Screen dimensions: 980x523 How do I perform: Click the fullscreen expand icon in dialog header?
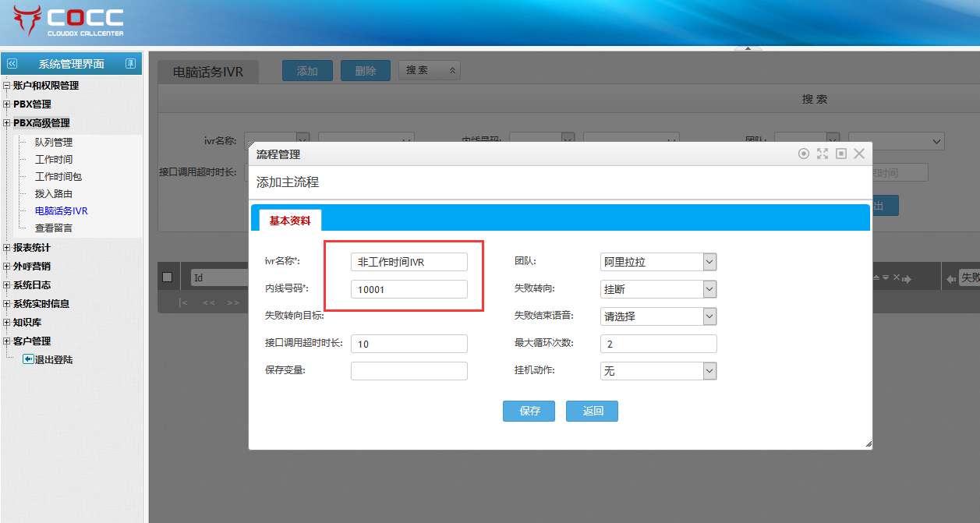pyautogui.click(x=823, y=154)
